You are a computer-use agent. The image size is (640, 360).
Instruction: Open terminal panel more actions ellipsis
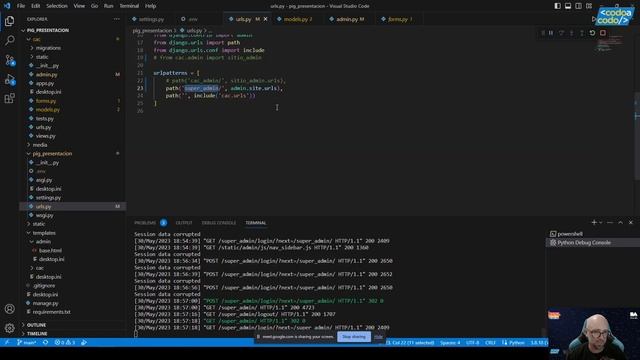(610, 222)
